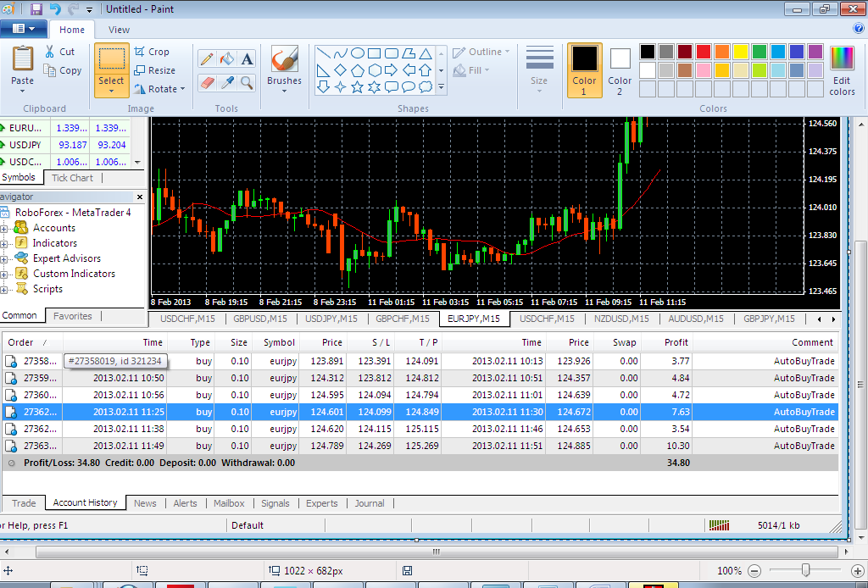Click the Account History tab in image

(86, 502)
